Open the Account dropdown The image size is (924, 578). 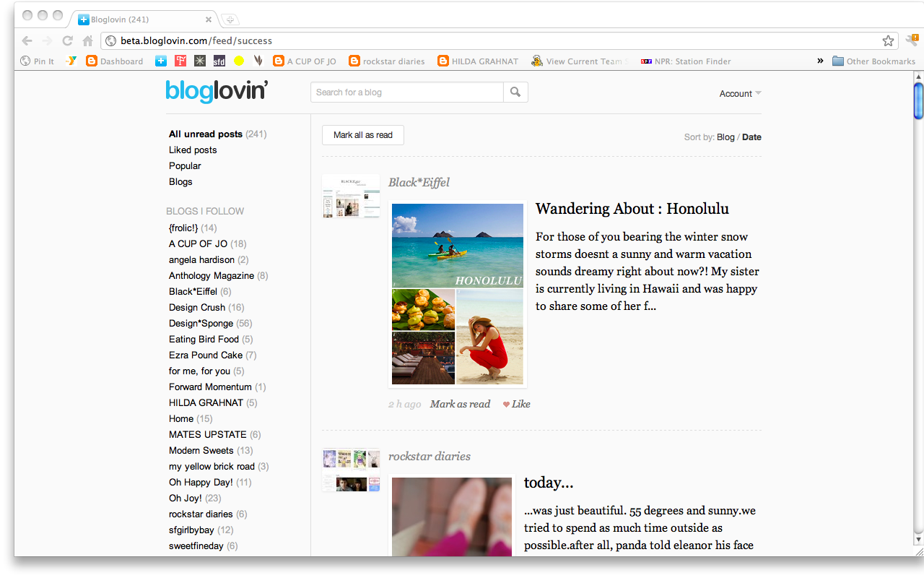tap(740, 94)
